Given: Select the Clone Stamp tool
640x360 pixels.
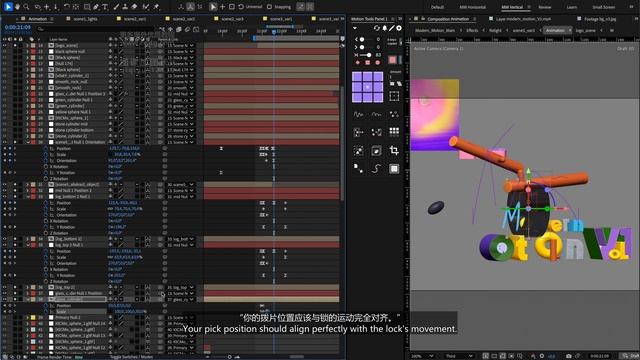Looking at the screenshot, I should 125,7.
